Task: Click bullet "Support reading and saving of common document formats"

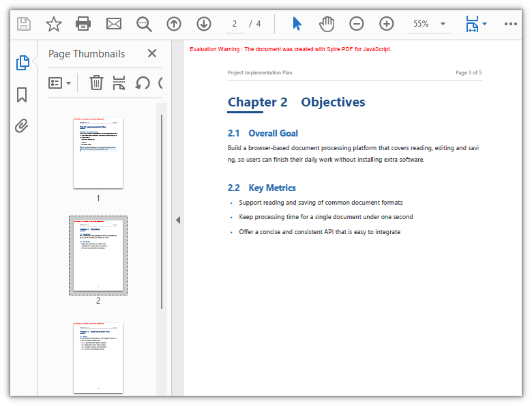Action: pyautogui.click(x=321, y=203)
